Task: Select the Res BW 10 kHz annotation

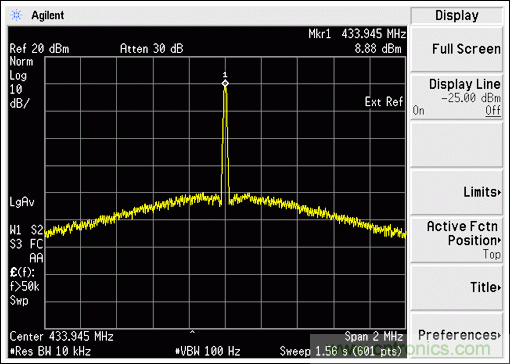Action: [50, 351]
